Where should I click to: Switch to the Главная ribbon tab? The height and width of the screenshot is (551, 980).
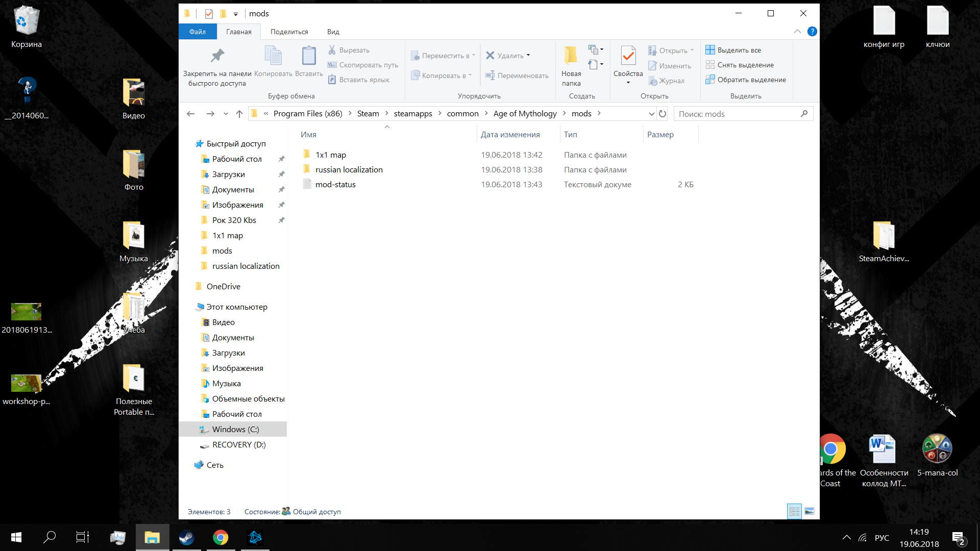tap(239, 32)
